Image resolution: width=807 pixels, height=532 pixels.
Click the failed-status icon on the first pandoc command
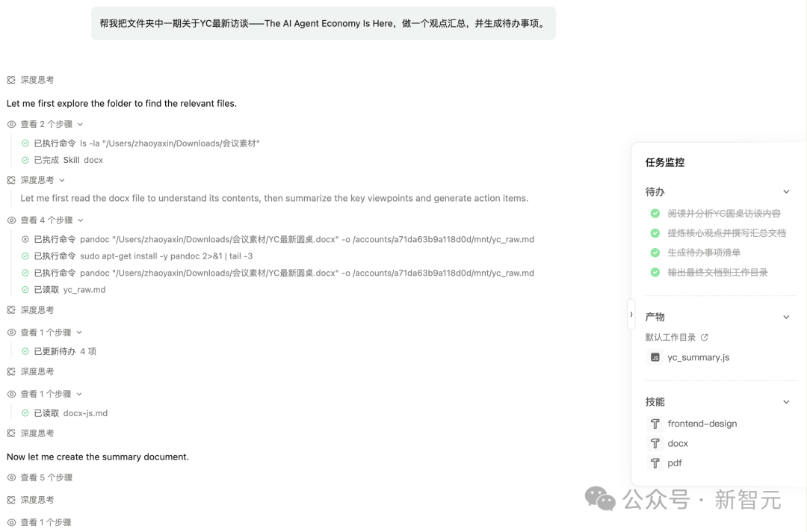point(24,240)
